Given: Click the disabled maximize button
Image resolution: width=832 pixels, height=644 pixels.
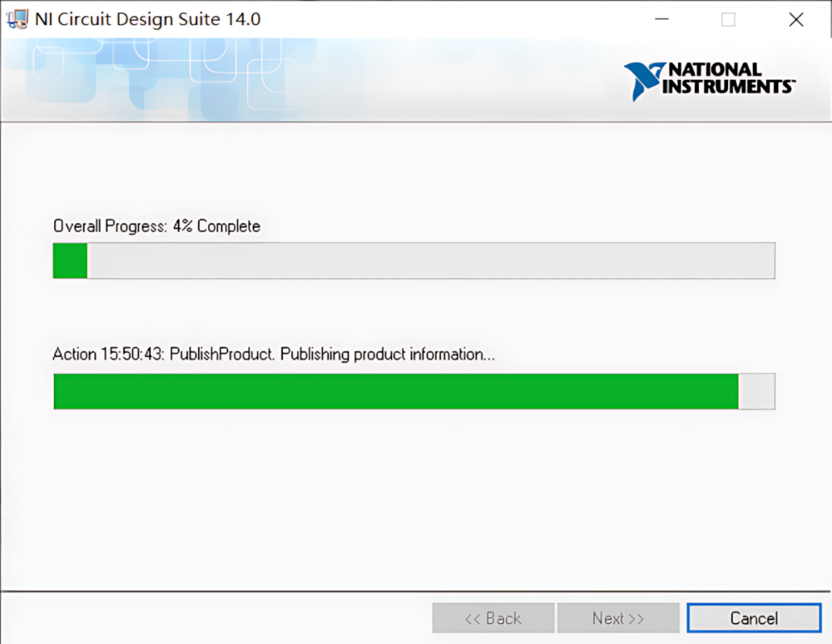Looking at the screenshot, I should point(729,19).
